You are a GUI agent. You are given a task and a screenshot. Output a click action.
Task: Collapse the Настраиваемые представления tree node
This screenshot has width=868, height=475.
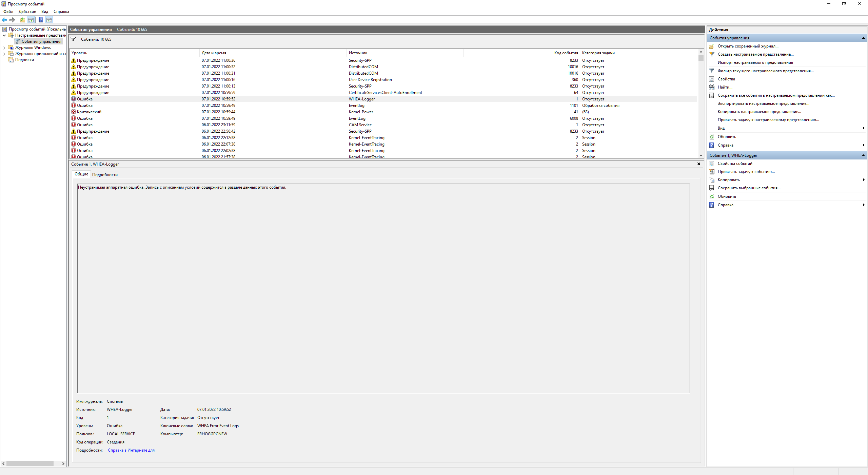tap(4, 35)
